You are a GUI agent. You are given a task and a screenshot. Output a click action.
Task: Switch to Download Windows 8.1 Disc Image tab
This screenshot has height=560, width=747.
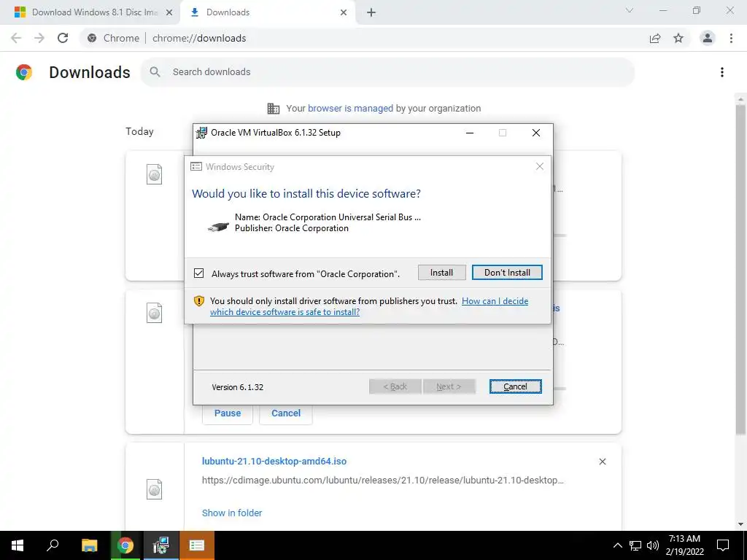click(x=90, y=12)
